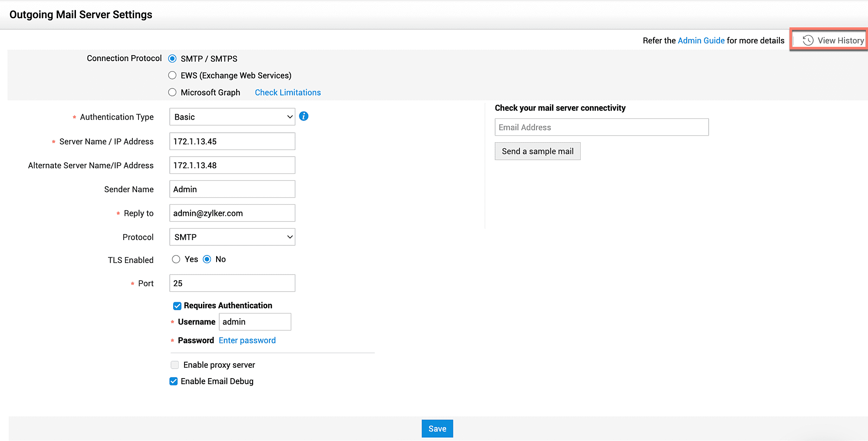Click the Check Limitations link

click(288, 92)
